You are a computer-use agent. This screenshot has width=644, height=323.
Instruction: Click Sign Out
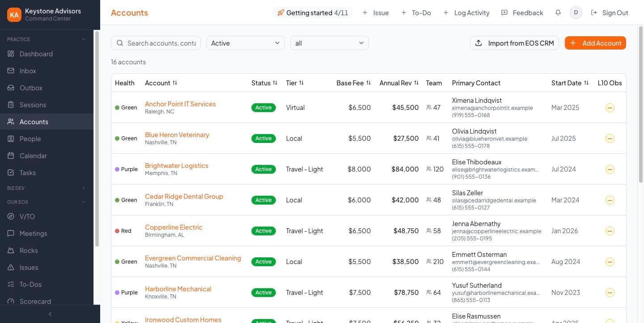click(610, 13)
